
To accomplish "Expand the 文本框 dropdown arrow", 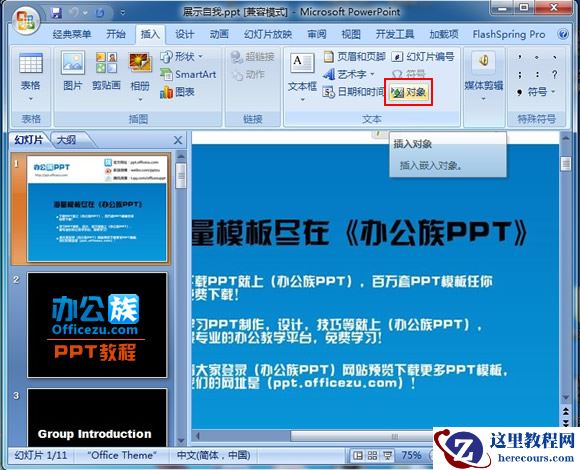I will click(x=302, y=99).
